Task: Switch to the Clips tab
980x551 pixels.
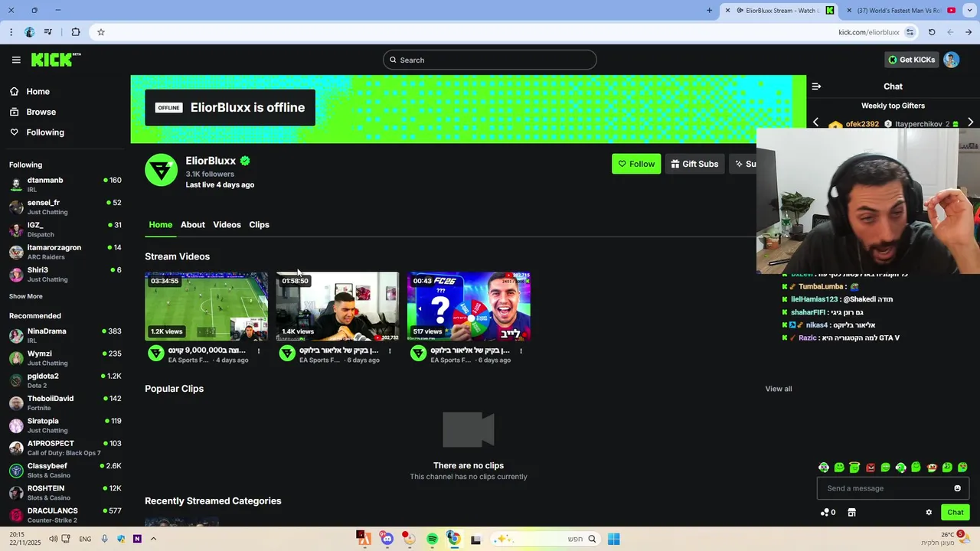Action: pos(259,224)
